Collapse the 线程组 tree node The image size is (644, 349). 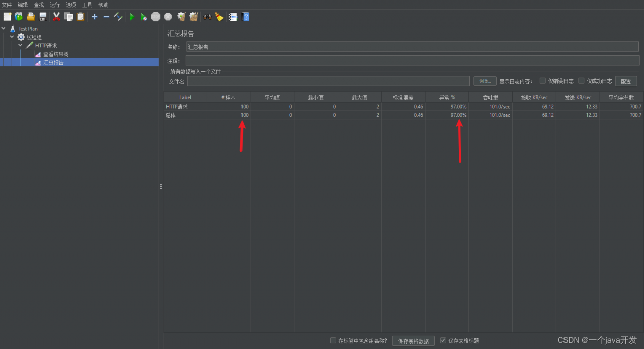[x=12, y=37]
